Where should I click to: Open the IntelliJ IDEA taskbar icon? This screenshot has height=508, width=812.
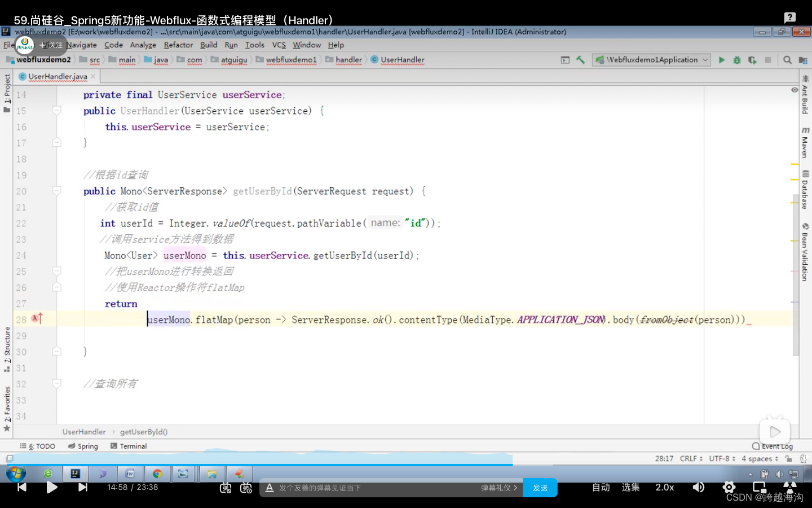tap(75, 474)
